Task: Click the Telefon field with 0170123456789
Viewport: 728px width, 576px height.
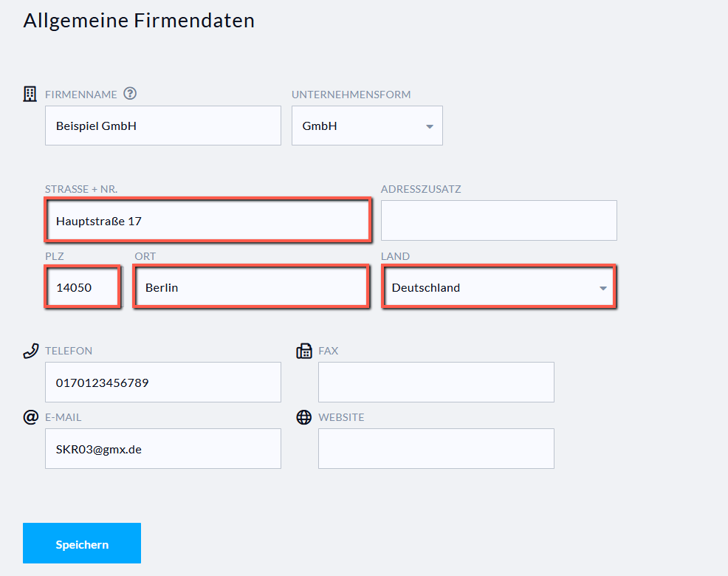Action: coord(162,382)
